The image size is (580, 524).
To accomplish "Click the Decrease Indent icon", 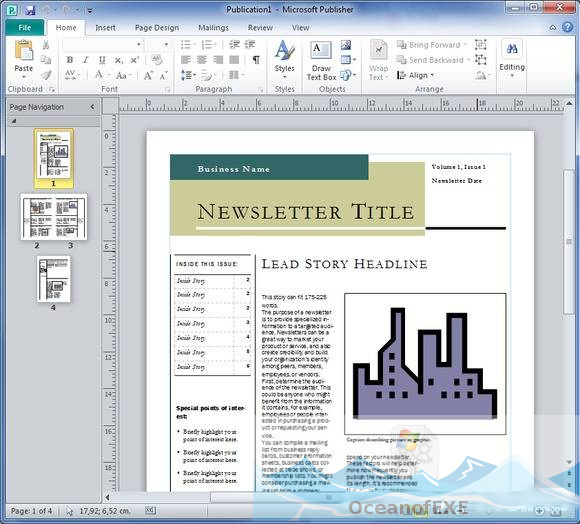I will [x=234, y=45].
